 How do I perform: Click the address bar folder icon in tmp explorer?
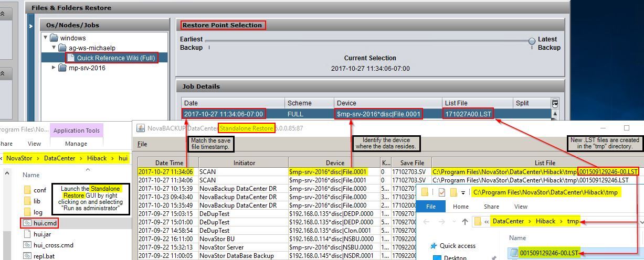(x=478, y=222)
